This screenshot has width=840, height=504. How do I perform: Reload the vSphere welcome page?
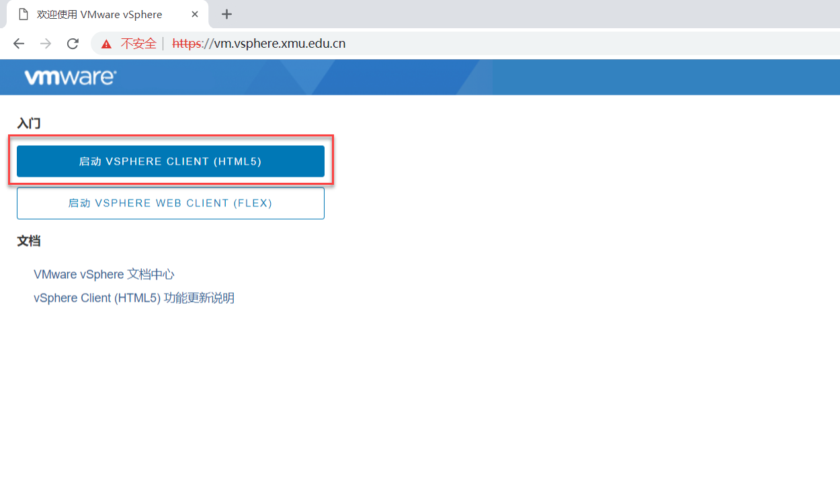click(73, 44)
